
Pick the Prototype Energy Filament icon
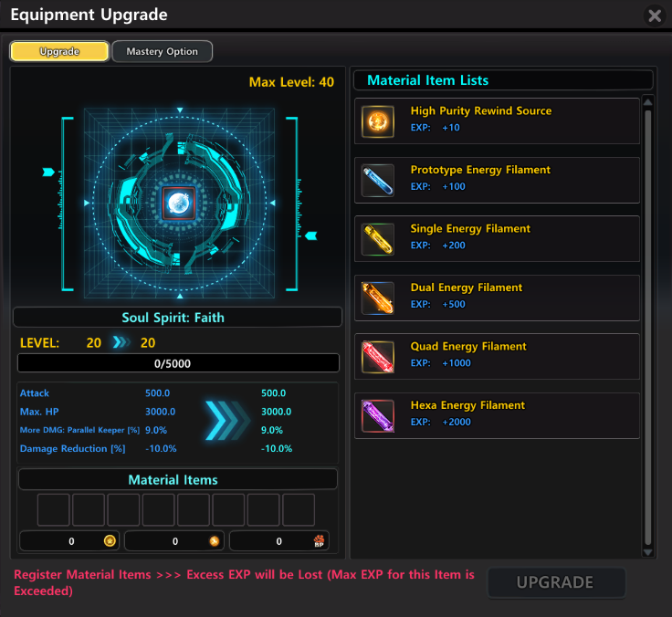[378, 181]
